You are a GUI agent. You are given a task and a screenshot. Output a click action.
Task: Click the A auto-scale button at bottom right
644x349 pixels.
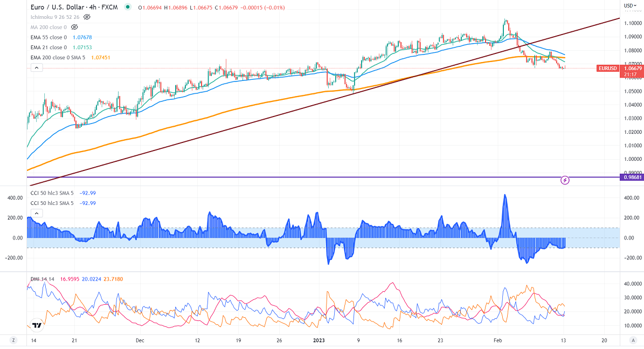634,340
